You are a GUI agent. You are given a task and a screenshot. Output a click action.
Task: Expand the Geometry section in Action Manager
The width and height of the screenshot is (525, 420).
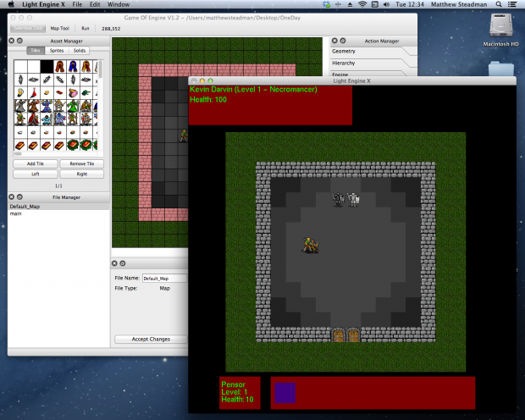(373, 52)
